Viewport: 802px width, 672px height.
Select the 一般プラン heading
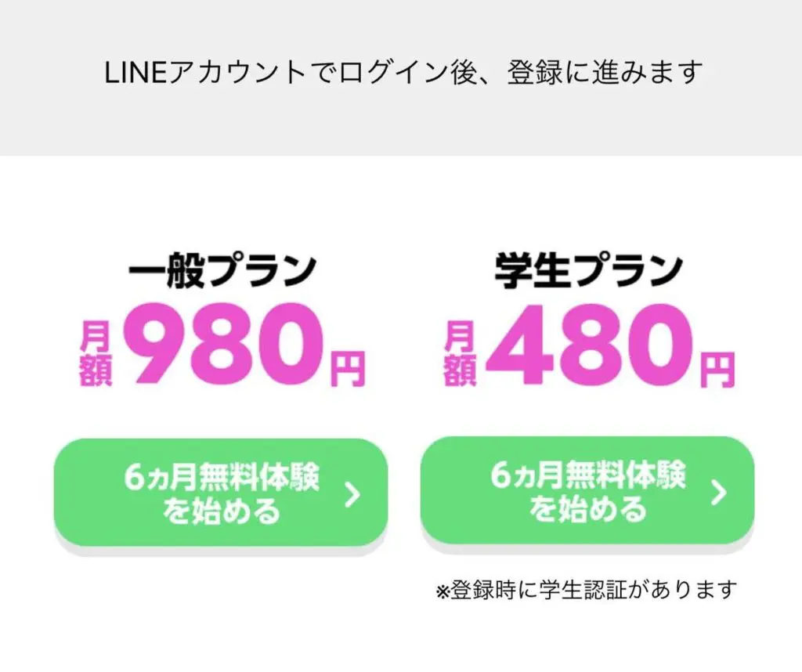tap(222, 270)
